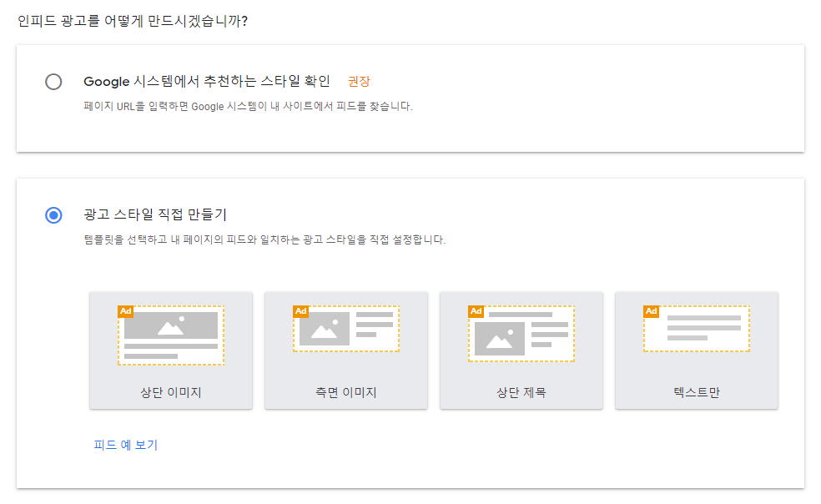Click the 측면 이미지 card label
Image resolution: width=821 pixels, height=504 pixels.
pos(346,392)
